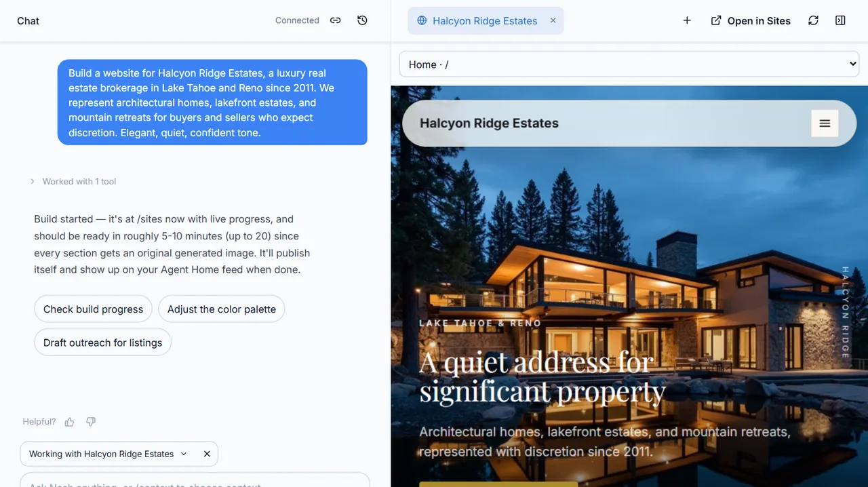Open the hamburger menu in site preview
This screenshot has width=868, height=487.
825,123
